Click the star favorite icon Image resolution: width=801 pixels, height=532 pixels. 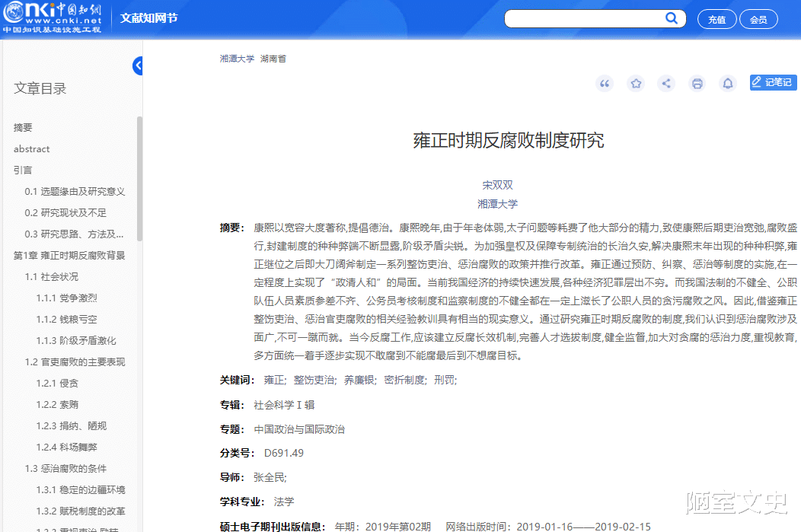click(636, 83)
